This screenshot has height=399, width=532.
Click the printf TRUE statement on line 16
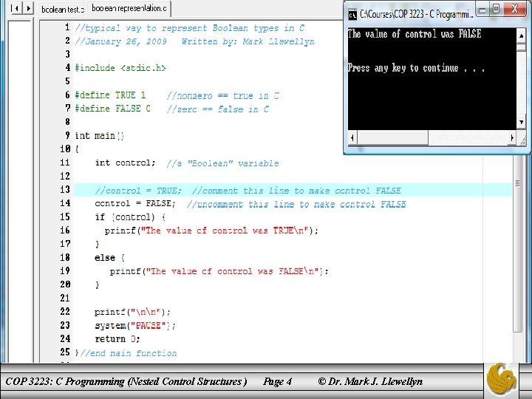click(x=211, y=231)
